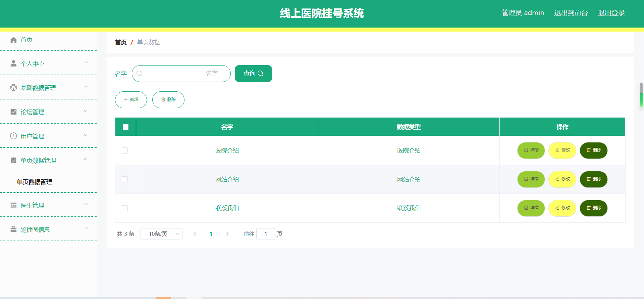Screen dimensions: 644x299
Task: Open 首页 from the sidebar menu
Action: [48, 40]
